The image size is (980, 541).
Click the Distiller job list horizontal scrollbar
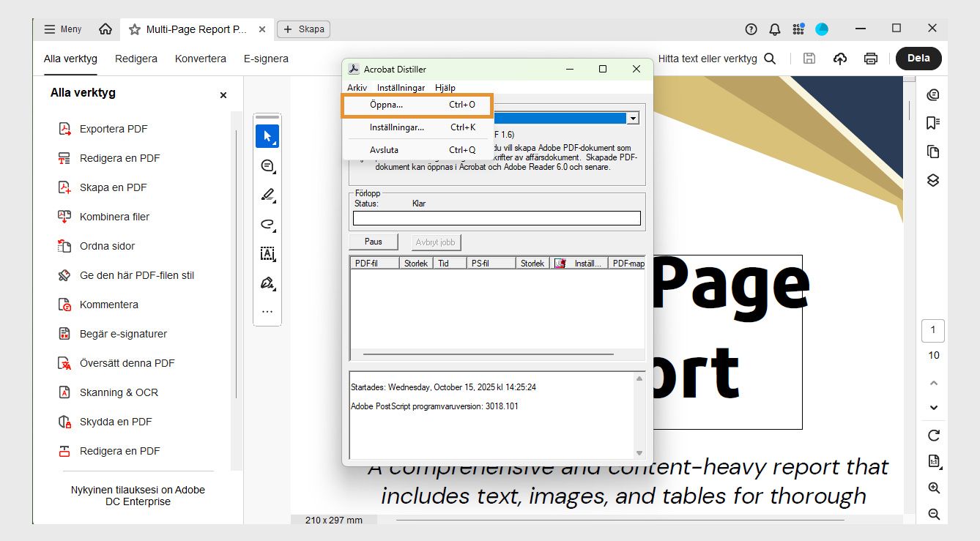488,354
